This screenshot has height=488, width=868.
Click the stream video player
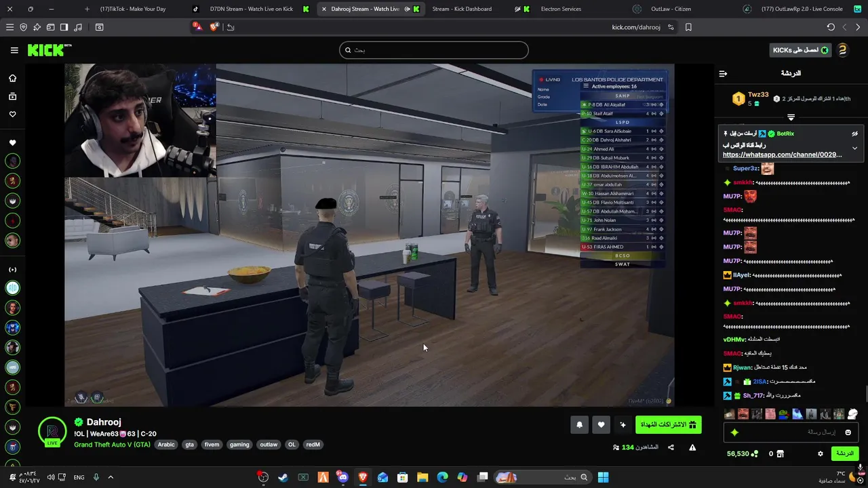370,235
